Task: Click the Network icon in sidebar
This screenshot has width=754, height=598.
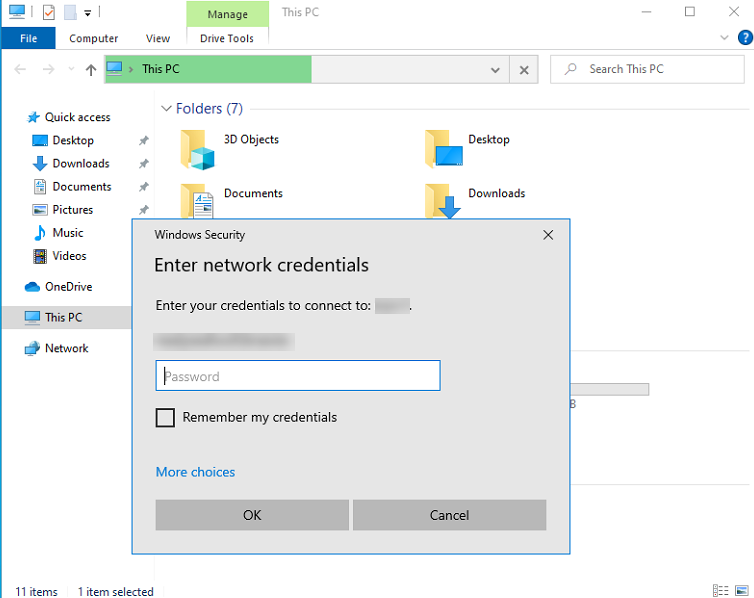Action: (x=32, y=348)
